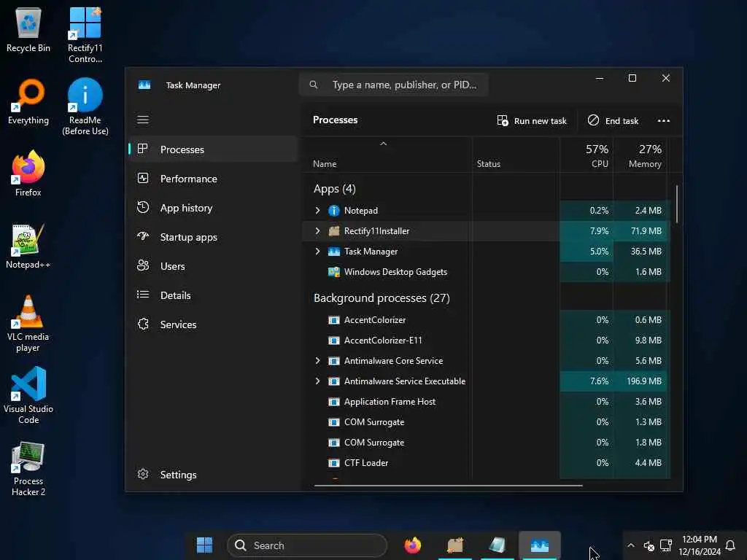Click the 196.9 MB memory value

643,381
